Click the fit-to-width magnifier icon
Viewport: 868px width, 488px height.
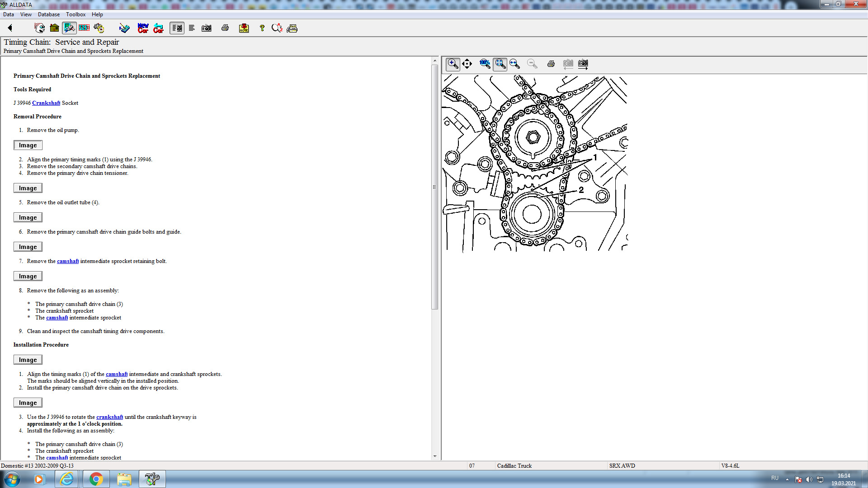pyautogui.click(x=514, y=64)
